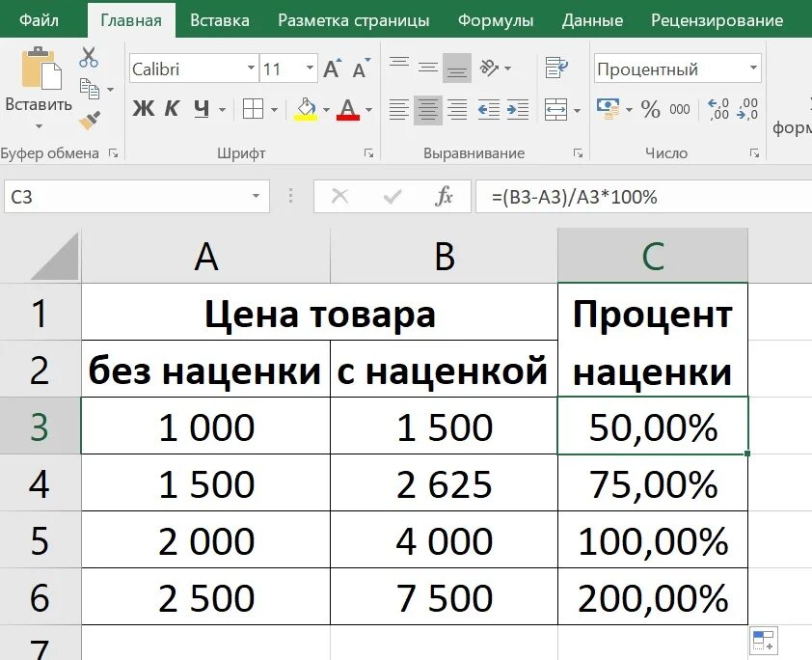Toggle bottom vertical alignment
The height and width of the screenshot is (660, 812).
(457, 68)
